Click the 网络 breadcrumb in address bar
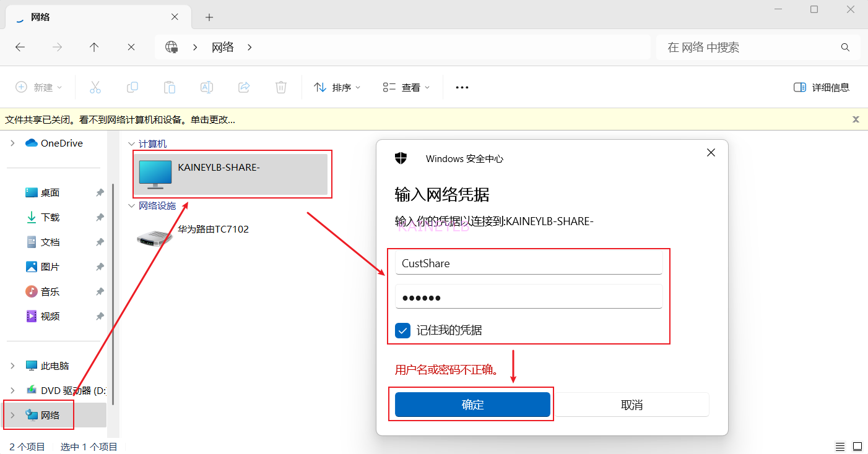The width and height of the screenshot is (868, 454). pos(222,47)
